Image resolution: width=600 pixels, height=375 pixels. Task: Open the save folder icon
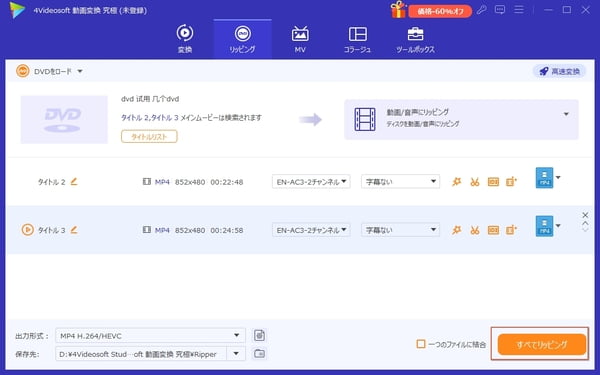pos(259,354)
